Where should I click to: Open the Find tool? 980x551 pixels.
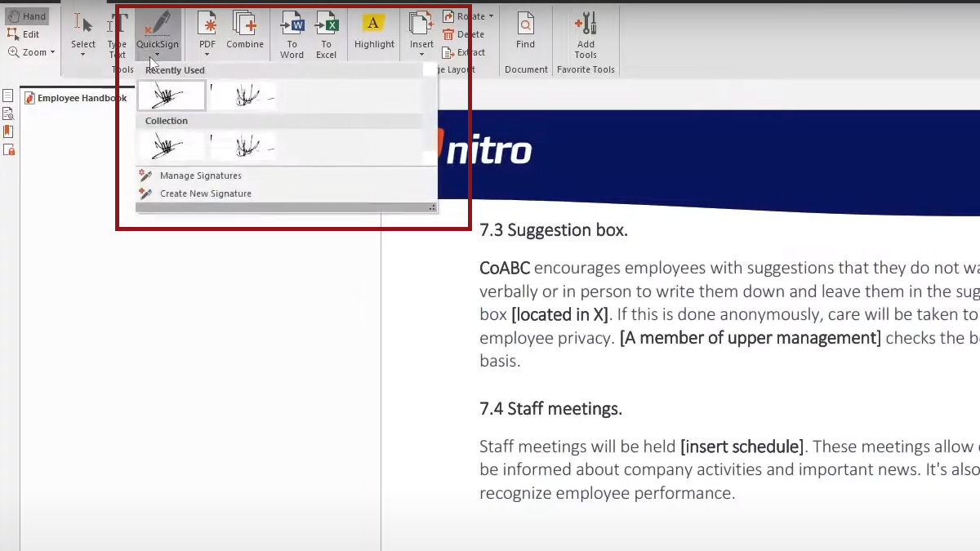pyautogui.click(x=526, y=30)
